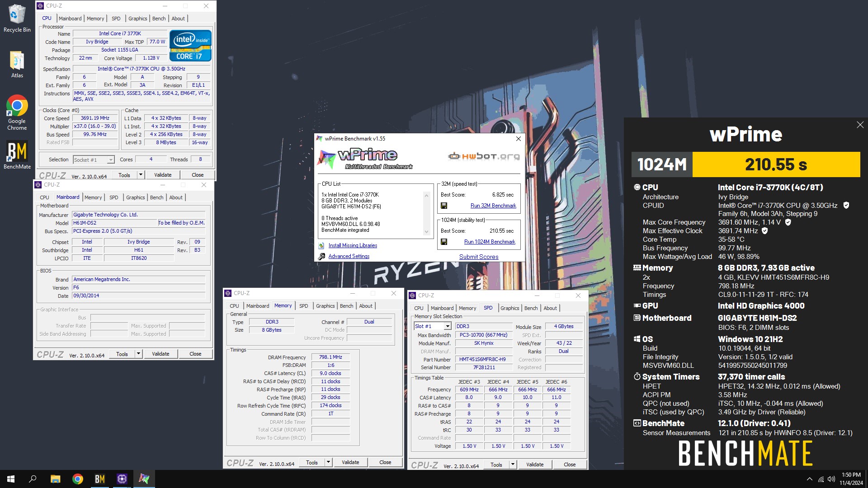Screen dimensions: 868x488
Task: Open File Explorer from the taskbar
Action: pyautogui.click(x=55, y=479)
